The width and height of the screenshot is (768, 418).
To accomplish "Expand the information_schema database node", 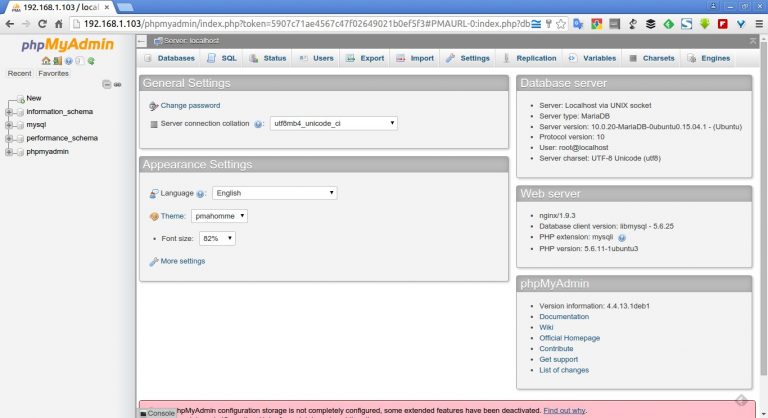I will [x=9, y=112].
